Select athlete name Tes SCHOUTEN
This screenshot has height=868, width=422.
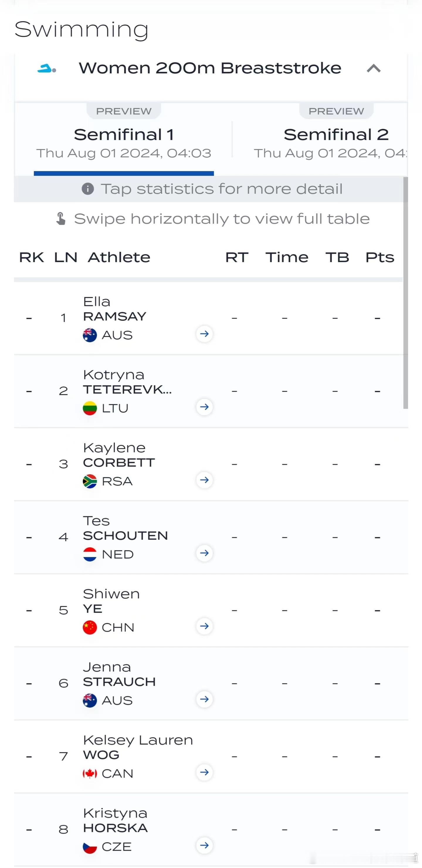tap(125, 528)
